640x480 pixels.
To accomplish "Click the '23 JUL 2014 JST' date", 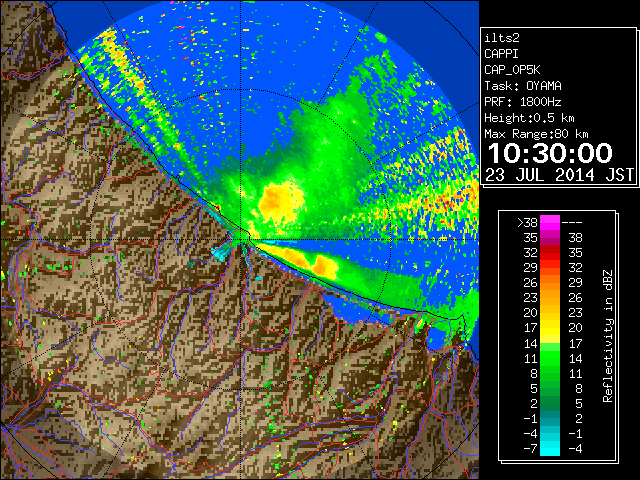I will pyautogui.click(x=560, y=175).
